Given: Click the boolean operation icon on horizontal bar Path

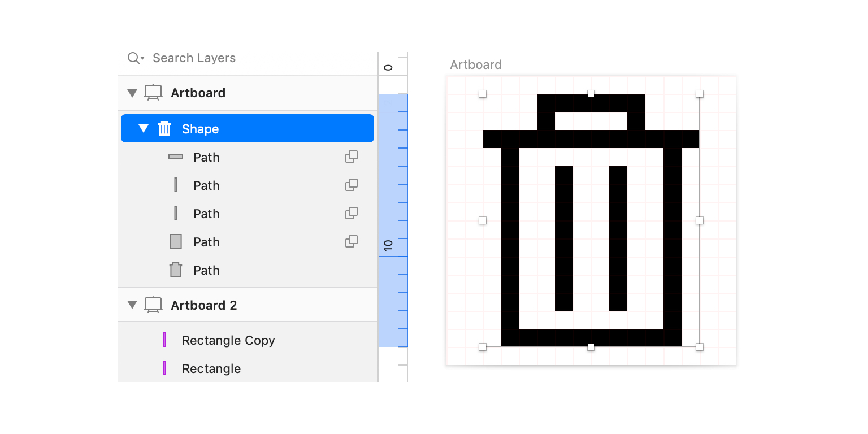Looking at the screenshot, I should click(351, 157).
